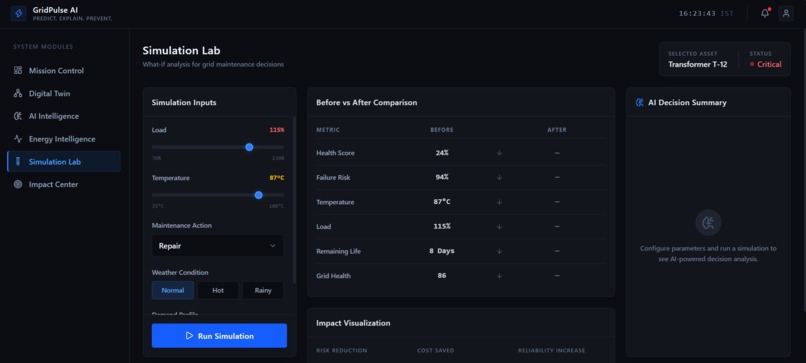Click the Load row down arrow

(499, 226)
